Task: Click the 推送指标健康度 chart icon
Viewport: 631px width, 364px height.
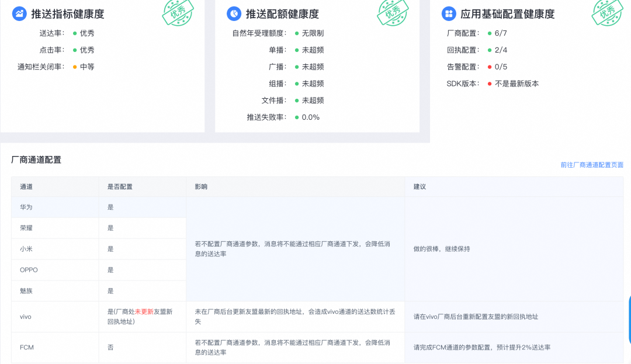Action: coord(19,13)
